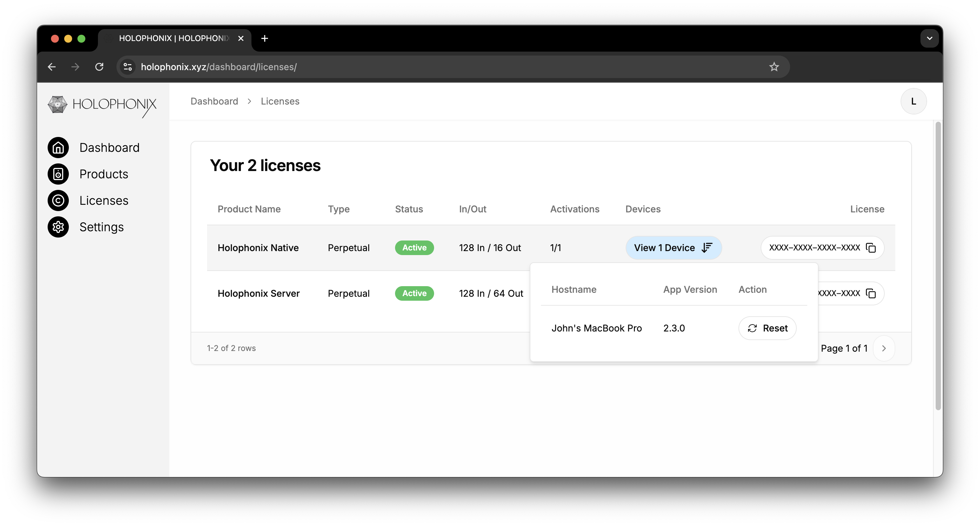Click the Licenses copyright icon
The width and height of the screenshot is (980, 526).
(58, 200)
